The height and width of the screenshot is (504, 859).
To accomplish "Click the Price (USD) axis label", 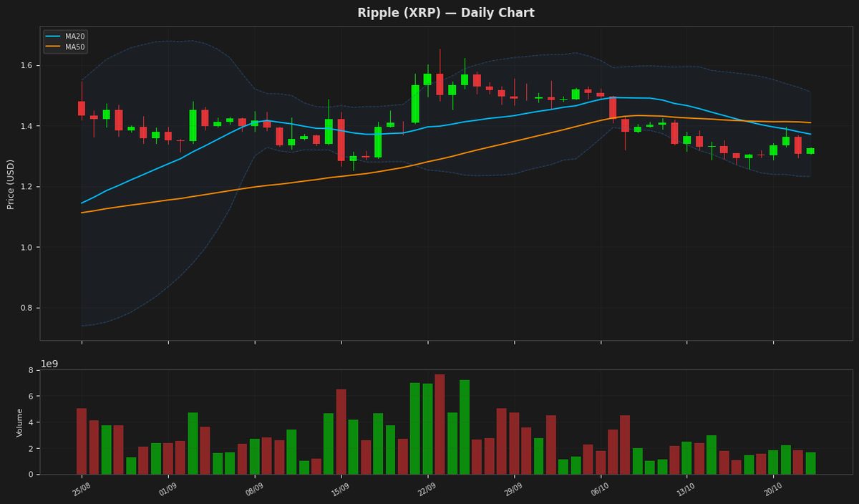I will pos(11,183).
